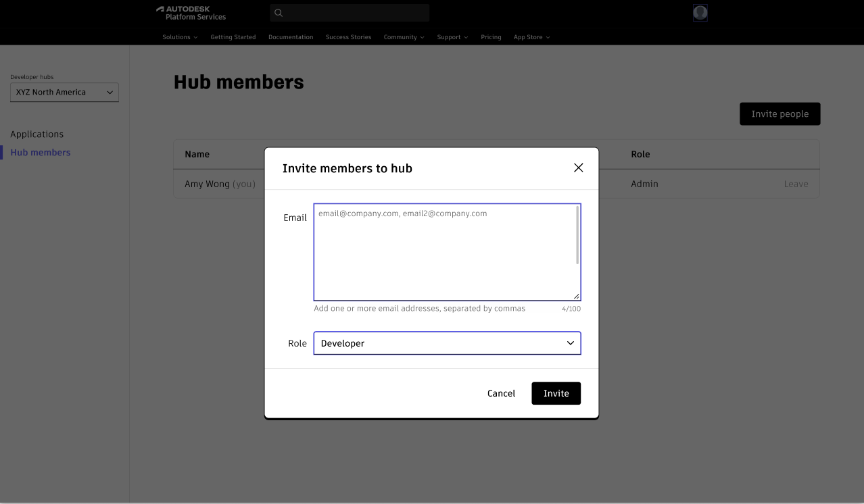
Task: Open the Community menu
Action: pos(404,37)
